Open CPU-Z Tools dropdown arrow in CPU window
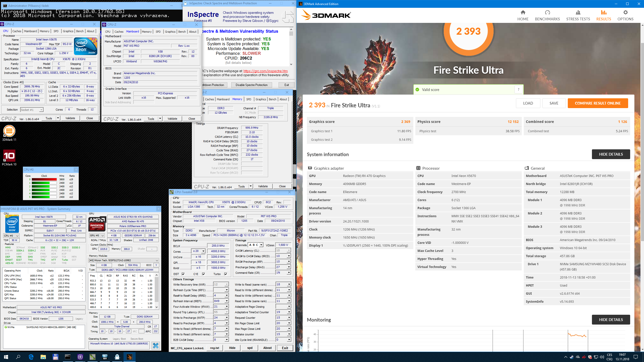This screenshot has width=644, height=362. (x=58, y=118)
